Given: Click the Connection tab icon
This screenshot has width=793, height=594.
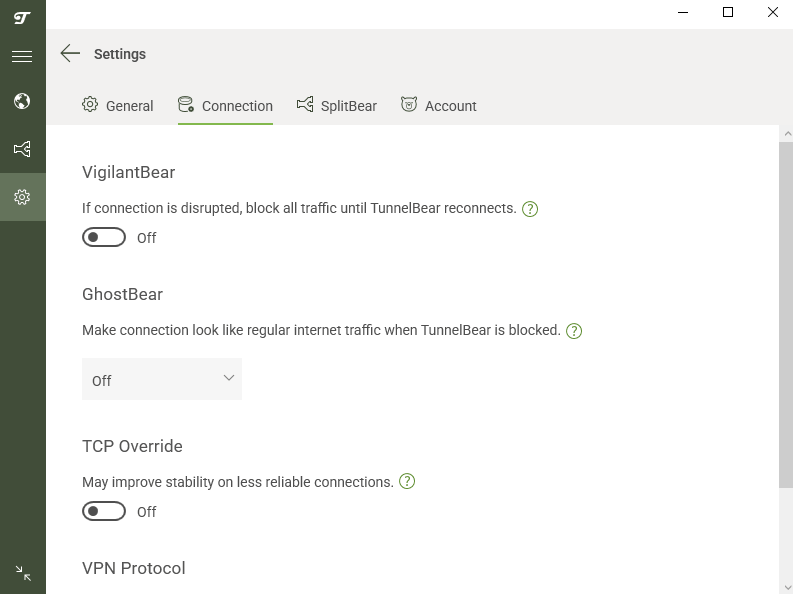Looking at the screenshot, I should [x=186, y=104].
